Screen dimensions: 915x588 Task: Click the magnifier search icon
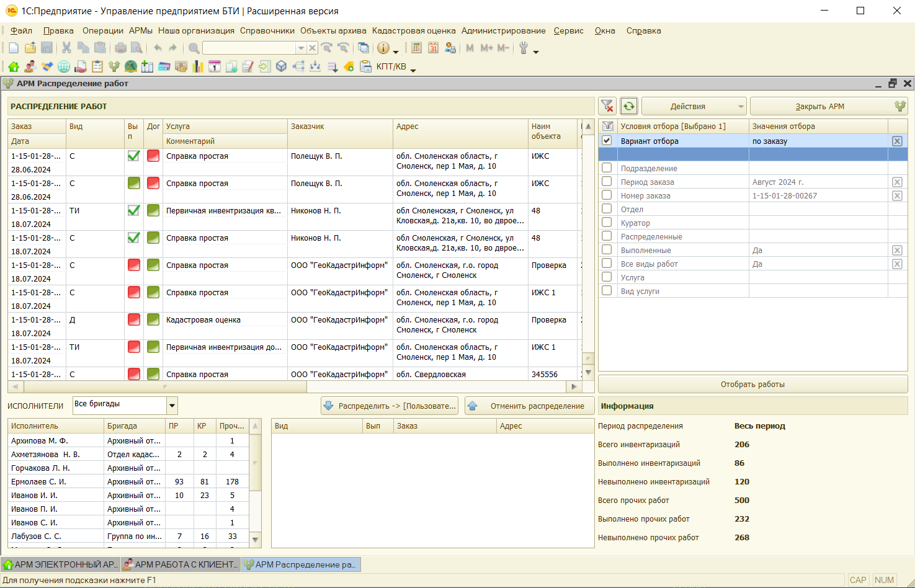click(x=194, y=48)
